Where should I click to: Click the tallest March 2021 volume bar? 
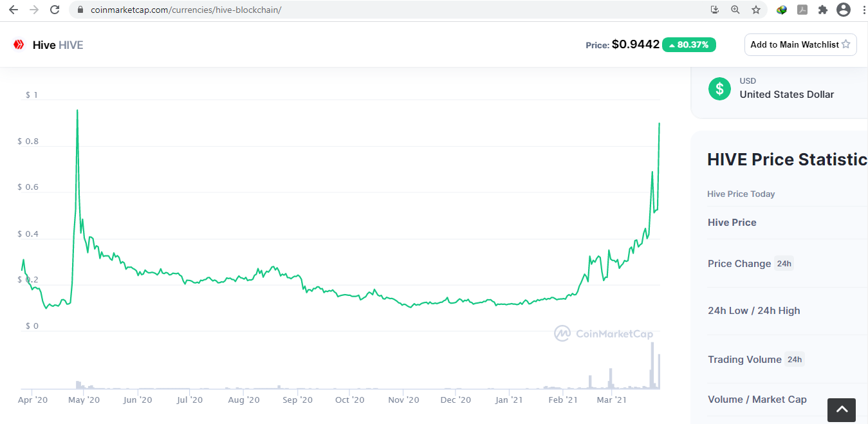[x=652, y=365]
